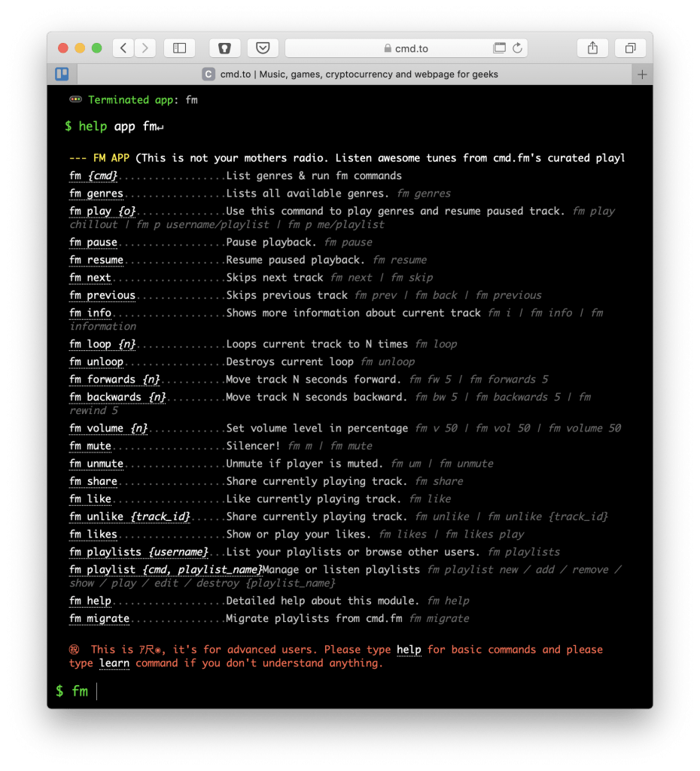This screenshot has width=700, height=771.
Task: Focus the terminal prompt after fm
Action: coord(97,691)
